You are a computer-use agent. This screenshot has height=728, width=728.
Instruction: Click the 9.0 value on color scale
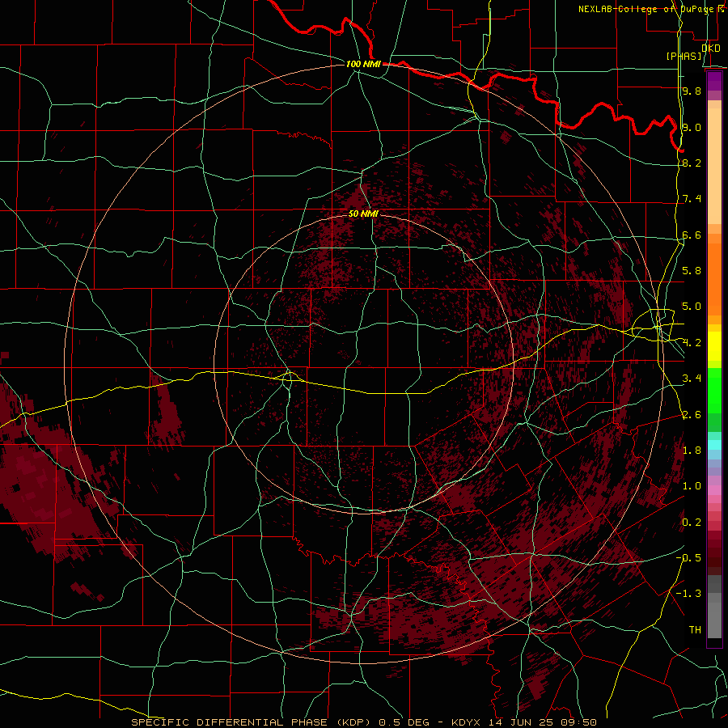point(692,127)
